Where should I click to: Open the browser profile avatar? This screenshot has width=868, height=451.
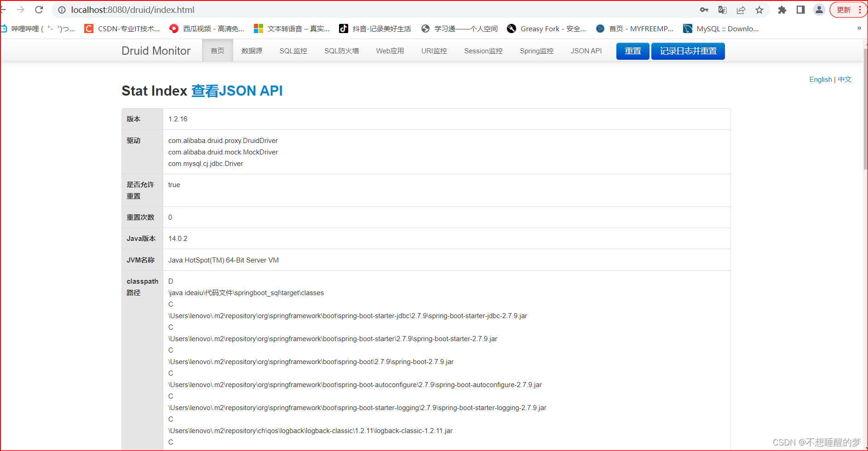point(819,10)
